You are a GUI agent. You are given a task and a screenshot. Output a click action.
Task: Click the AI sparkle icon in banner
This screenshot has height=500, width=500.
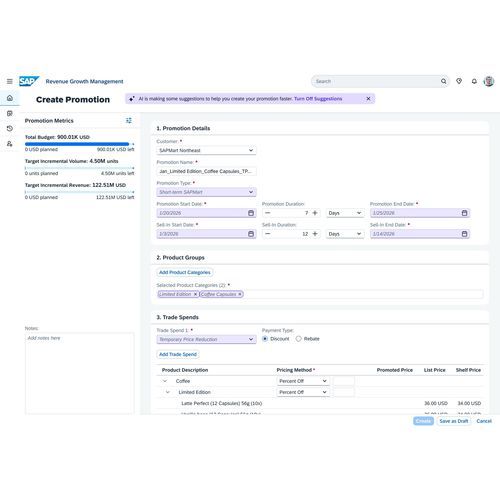coord(132,99)
